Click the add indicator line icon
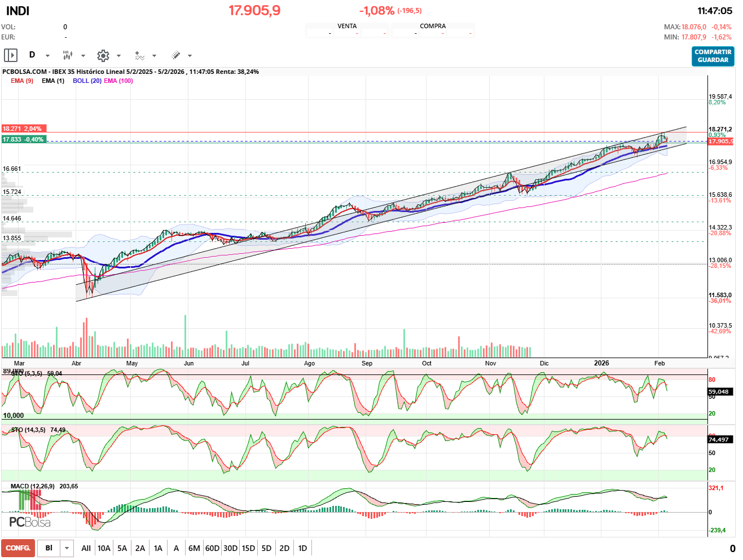 [x=139, y=55]
